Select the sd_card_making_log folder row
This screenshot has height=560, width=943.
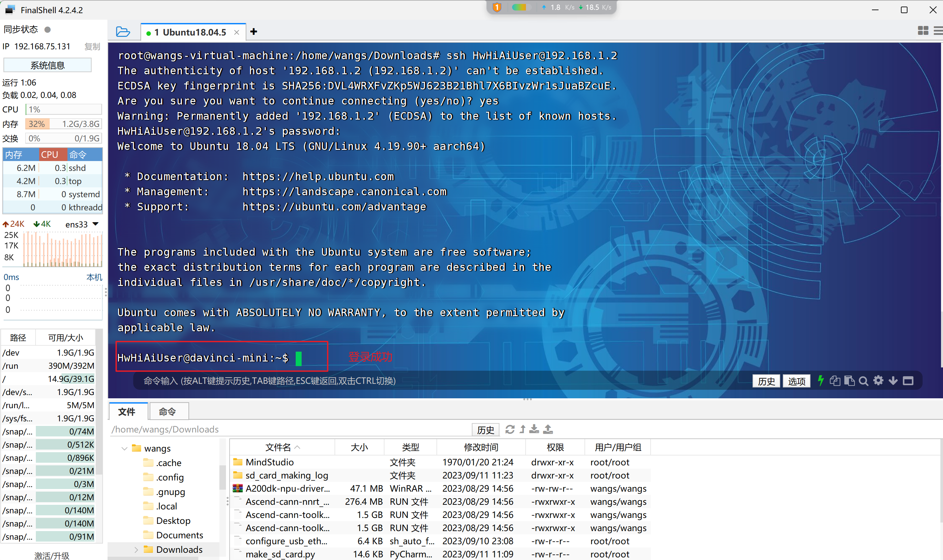click(440, 476)
